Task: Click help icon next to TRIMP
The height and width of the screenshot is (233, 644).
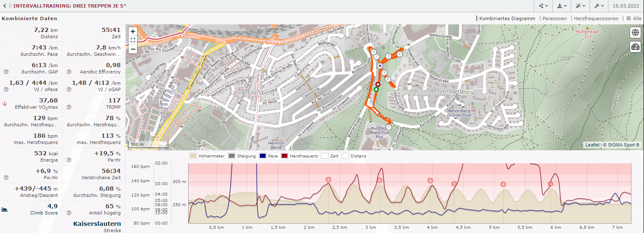Action: point(69,107)
